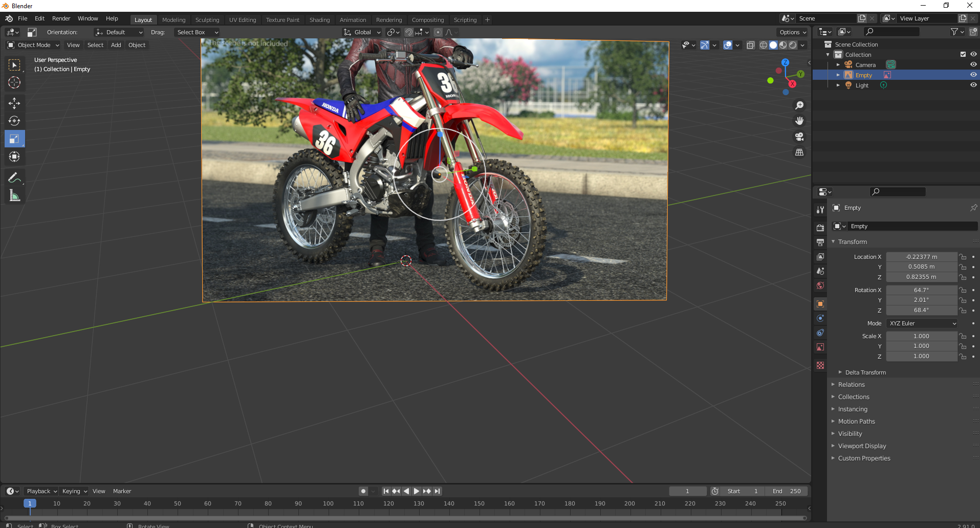Image resolution: width=980 pixels, height=528 pixels.
Task: Open the Render menu
Action: 61,18
